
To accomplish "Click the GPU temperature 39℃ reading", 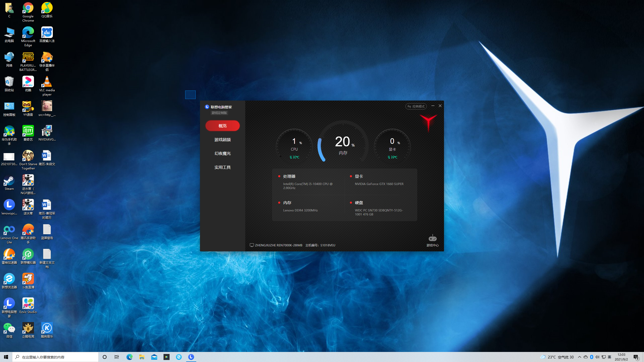I will [392, 157].
